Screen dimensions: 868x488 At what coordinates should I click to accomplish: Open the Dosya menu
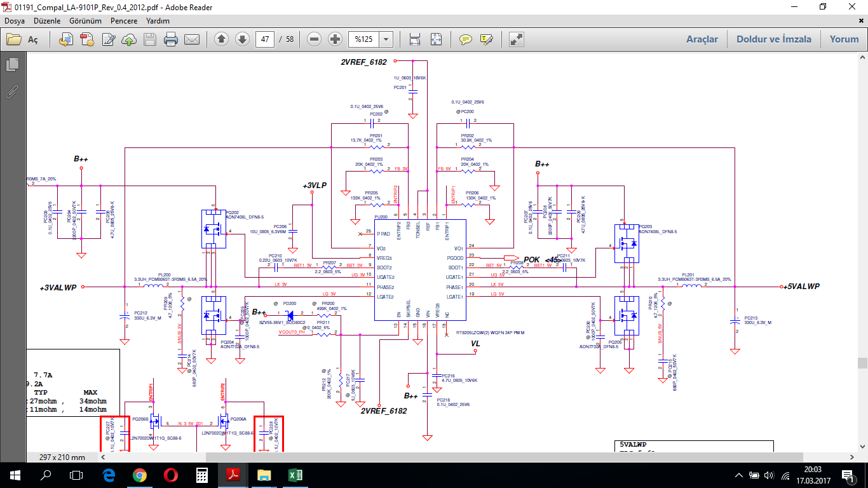tap(15, 21)
